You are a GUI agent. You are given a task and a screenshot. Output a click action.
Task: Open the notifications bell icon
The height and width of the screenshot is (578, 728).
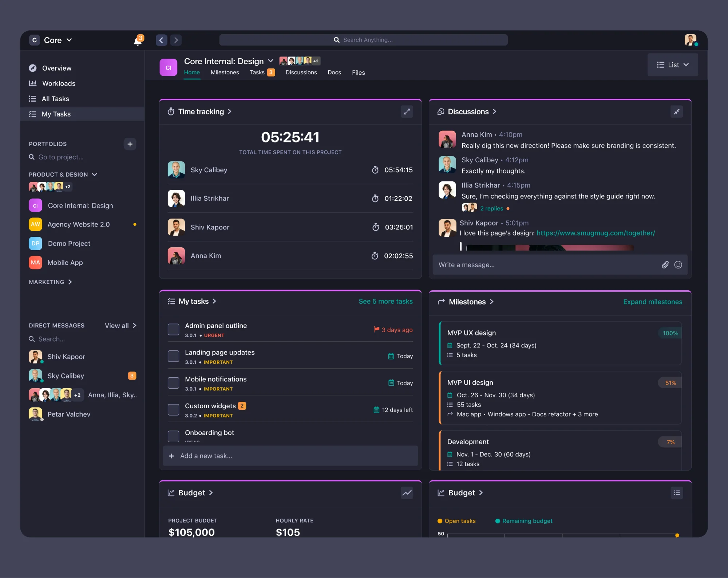[138, 40]
